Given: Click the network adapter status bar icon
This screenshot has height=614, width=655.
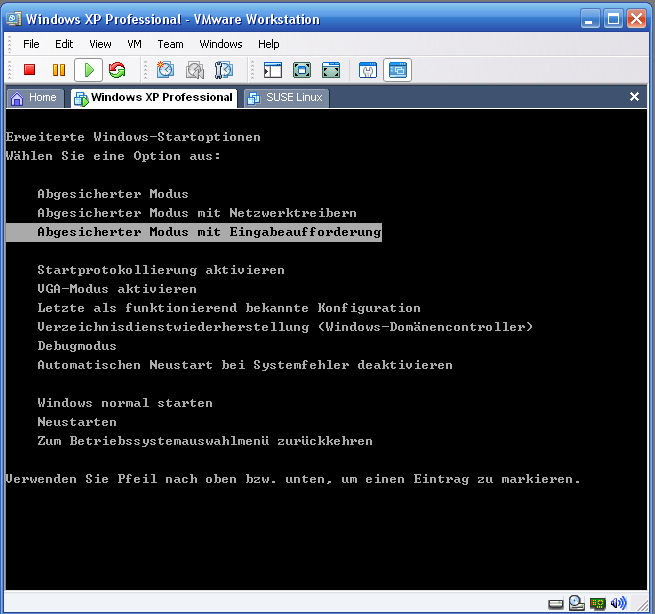Looking at the screenshot, I should click(x=598, y=604).
